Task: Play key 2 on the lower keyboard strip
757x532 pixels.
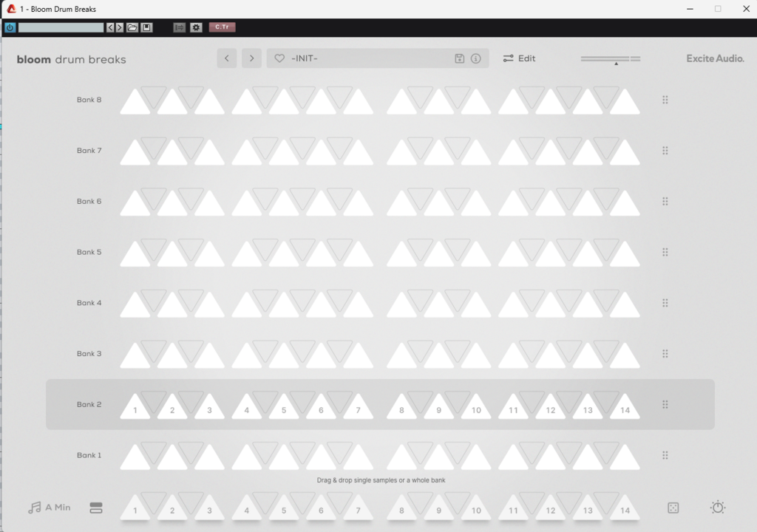Action: tap(172, 509)
